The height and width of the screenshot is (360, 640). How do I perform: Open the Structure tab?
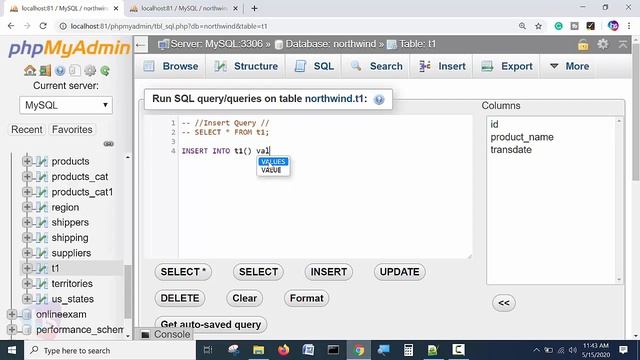tap(246, 66)
